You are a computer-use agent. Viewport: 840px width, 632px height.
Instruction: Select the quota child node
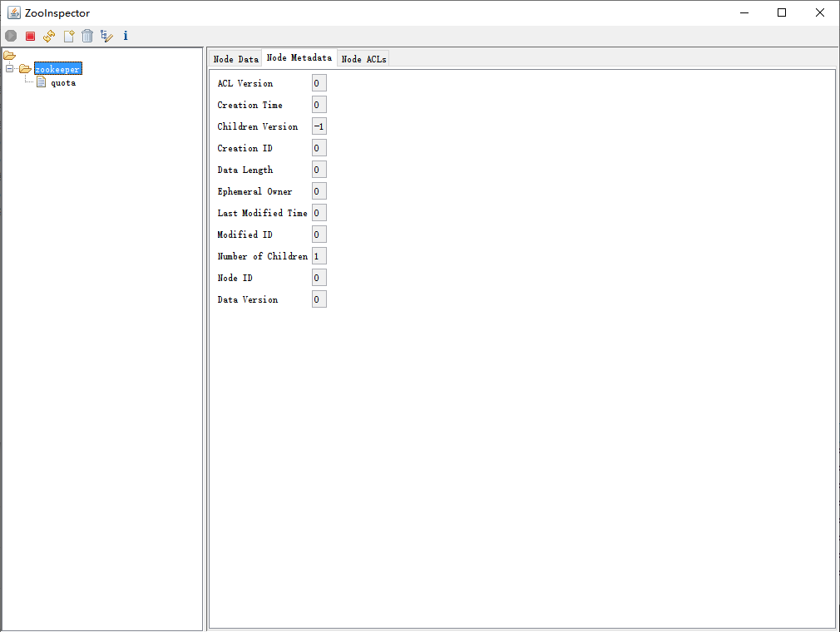tap(63, 83)
